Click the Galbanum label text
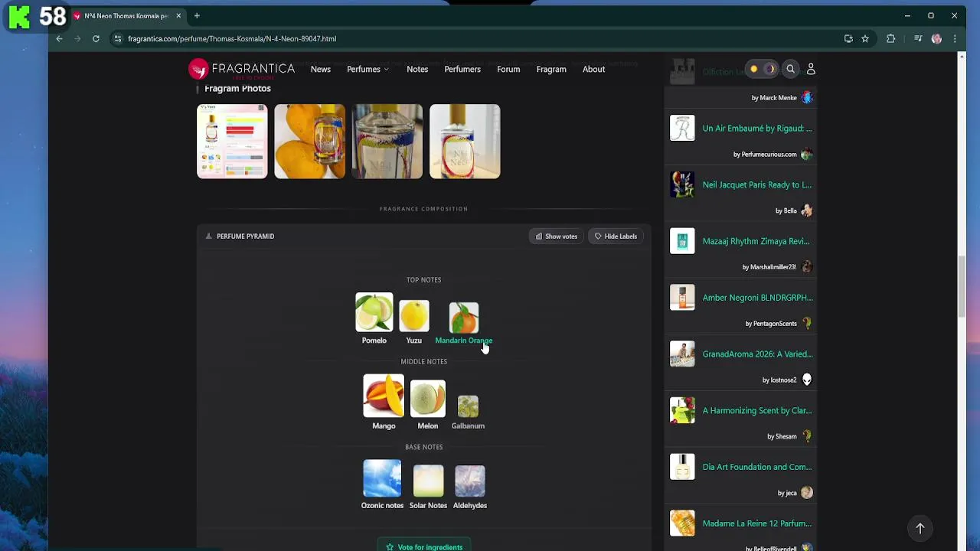This screenshot has height=551, width=980. point(468,426)
